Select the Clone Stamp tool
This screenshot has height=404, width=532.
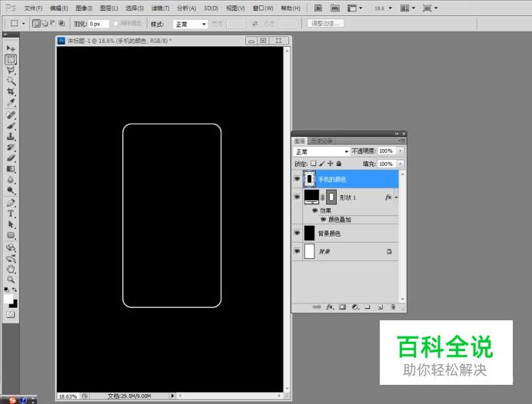(11, 137)
